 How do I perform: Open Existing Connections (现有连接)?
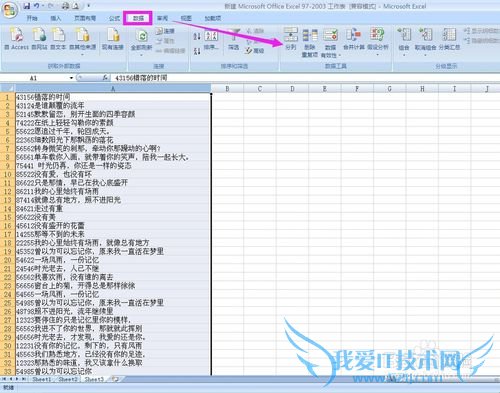pos(113,39)
